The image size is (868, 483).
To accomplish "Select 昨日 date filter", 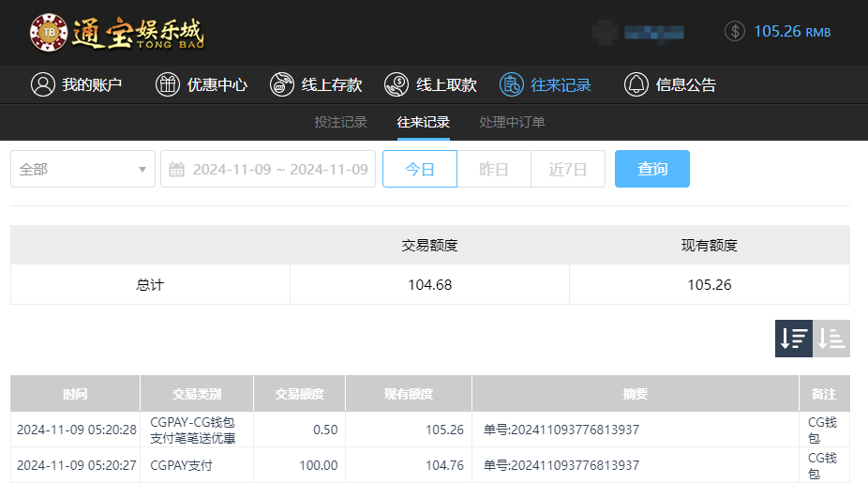I will click(x=494, y=169).
